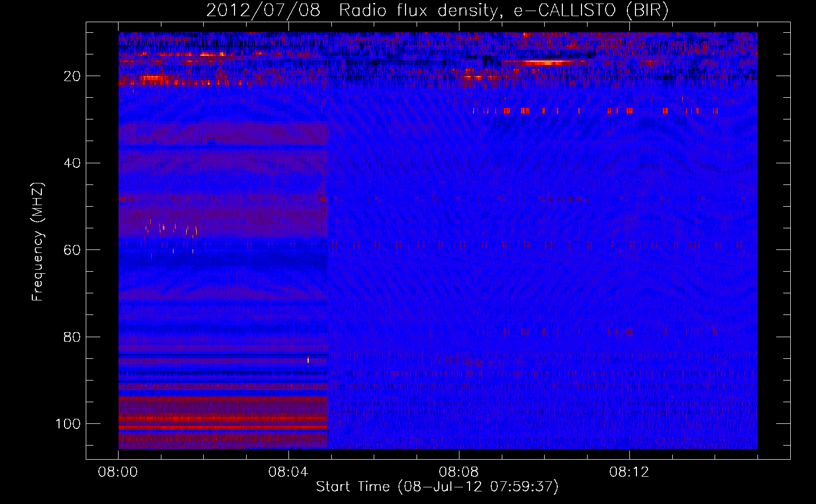Click the 100 frequency tick label
This screenshot has width=816, height=504.
click(68, 424)
